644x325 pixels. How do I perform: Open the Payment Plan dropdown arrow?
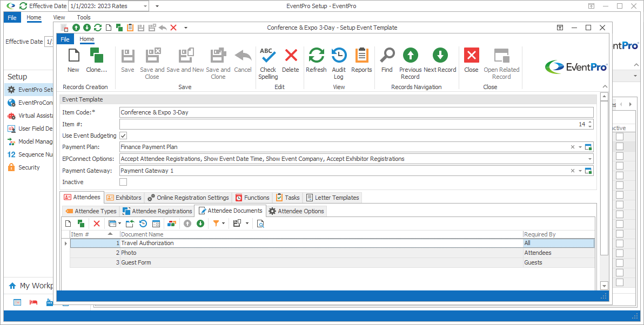pyautogui.click(x=580, y=147)
